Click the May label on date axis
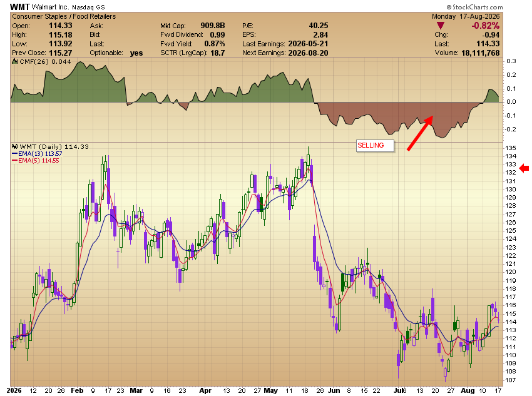The image size is (532, 396). pos(270,390)
